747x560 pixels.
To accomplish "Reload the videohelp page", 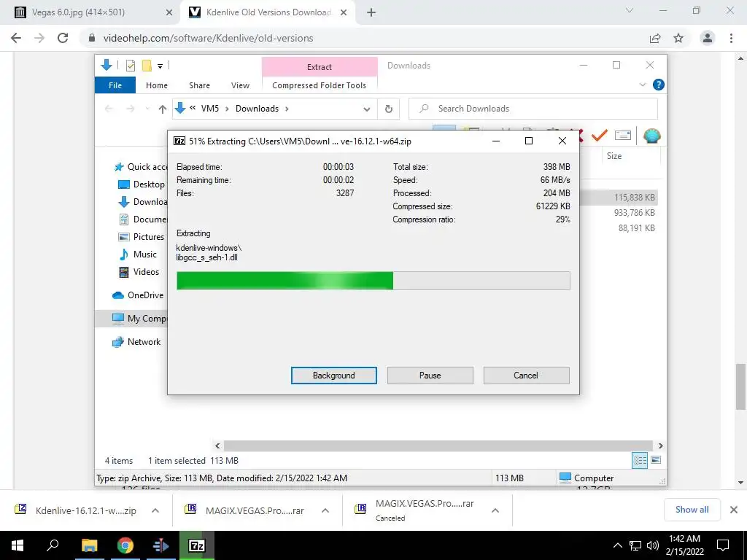I will pyautogui.click(x=63, y=38).
